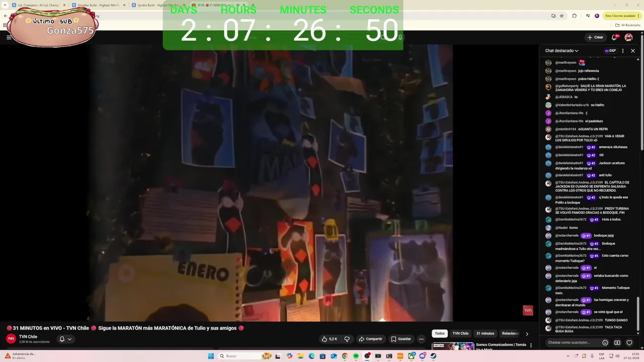Open YouTube notifications bell
Screen dimensions: 644x362
click(614, 37)
